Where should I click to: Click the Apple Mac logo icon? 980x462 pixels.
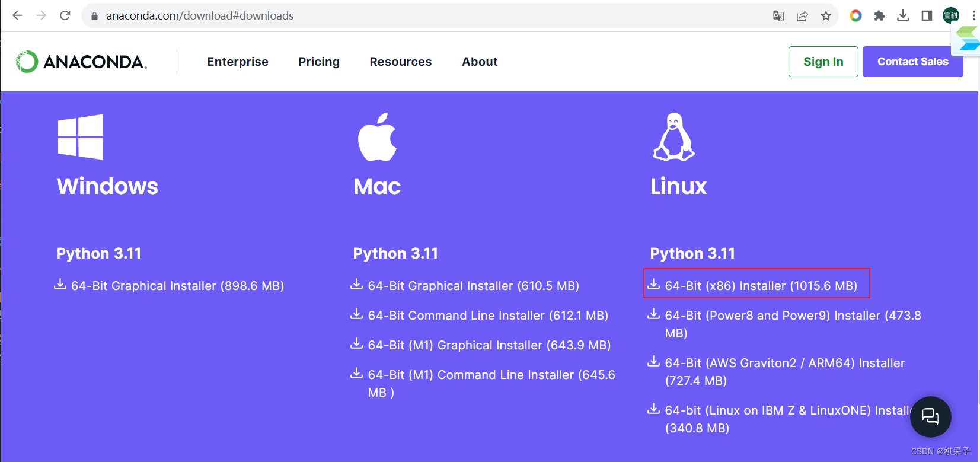tap(377, 137)
